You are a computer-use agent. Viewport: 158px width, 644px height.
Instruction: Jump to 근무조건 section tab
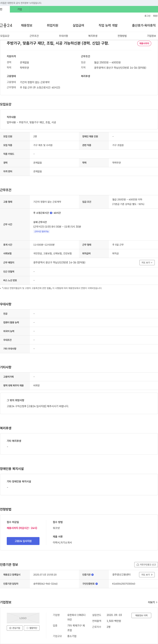point(34,36)
